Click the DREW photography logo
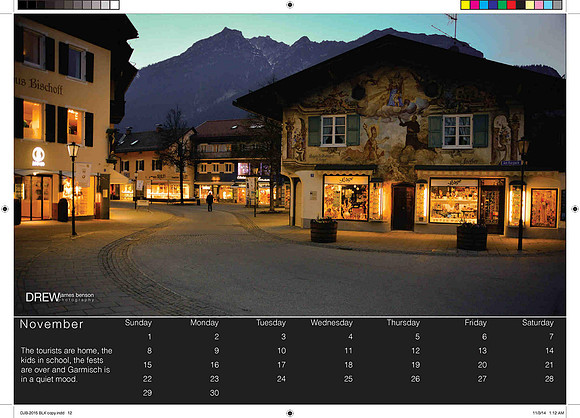This screenshot has width=580, height=418. (60, 297)
